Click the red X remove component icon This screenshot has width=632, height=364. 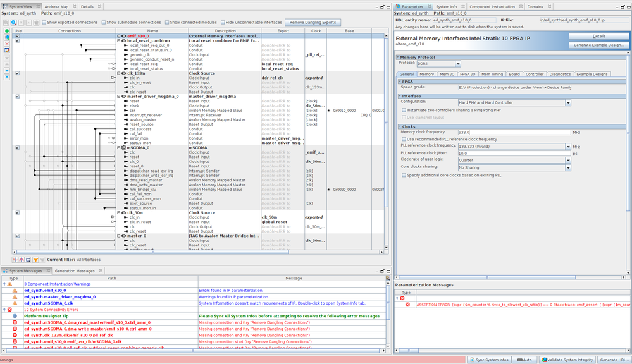7,43
